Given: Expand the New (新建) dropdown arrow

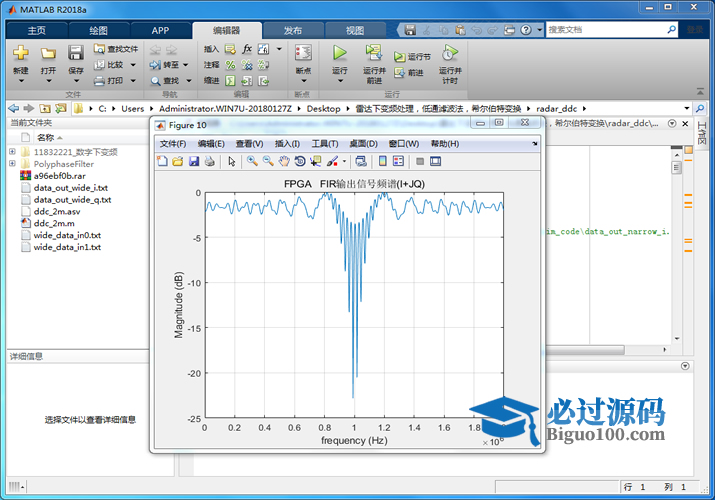Looking at the screenshot, I should [x=21, y=81].
